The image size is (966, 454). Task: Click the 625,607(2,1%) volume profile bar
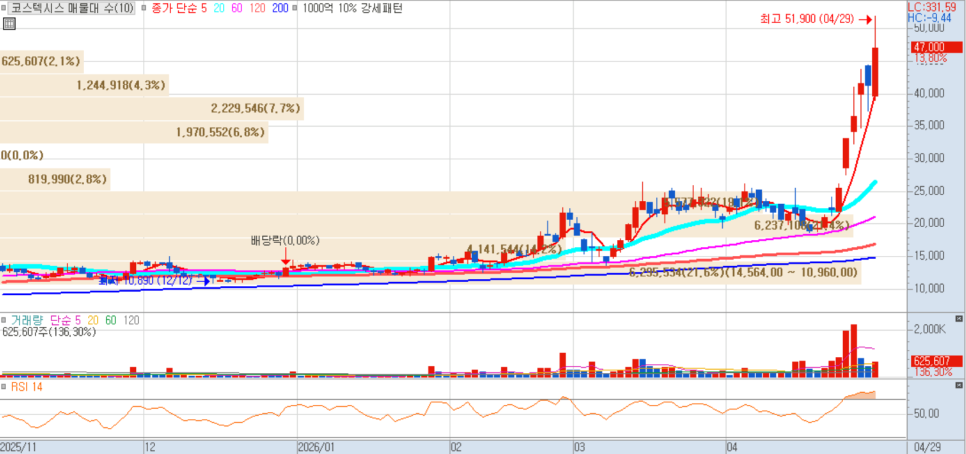point(42,60)
